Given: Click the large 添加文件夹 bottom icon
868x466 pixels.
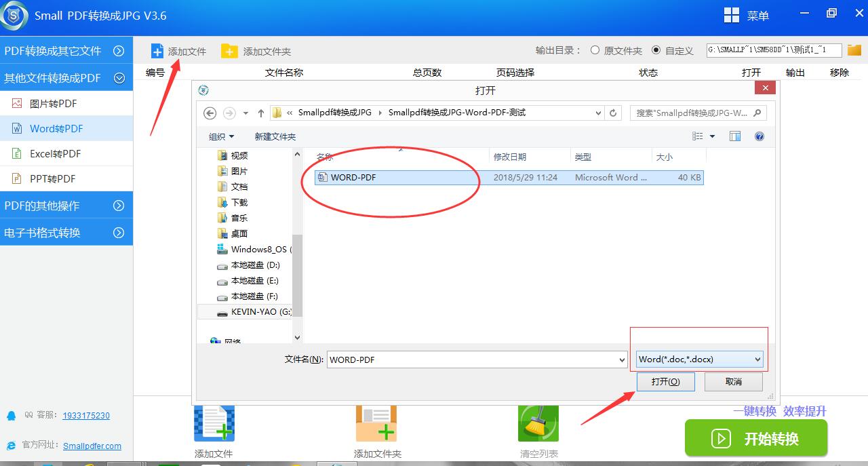Looking at the screenshot, I should tap(376, 423).
